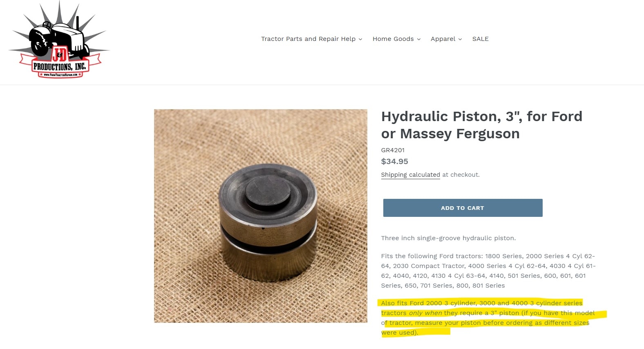Screen dimensions: 644x349
Task: Expand the chevron next to Home Goods
Action: [418, 39]
